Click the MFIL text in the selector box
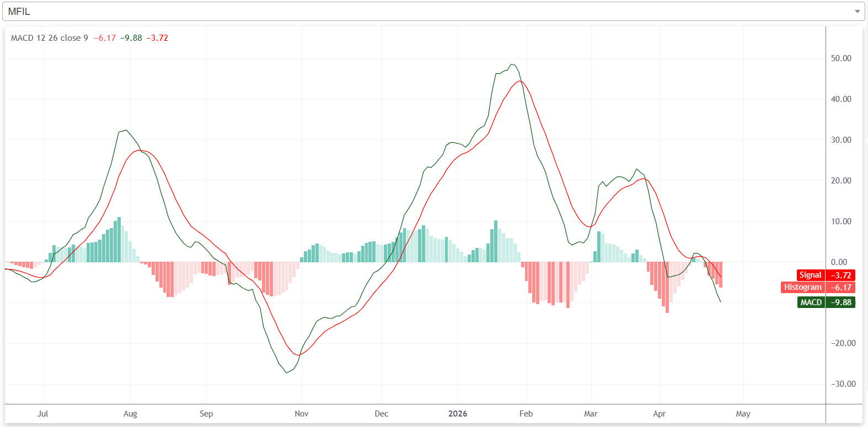The height and width of the screenshot is (427, 868). [x=19, y=12]
